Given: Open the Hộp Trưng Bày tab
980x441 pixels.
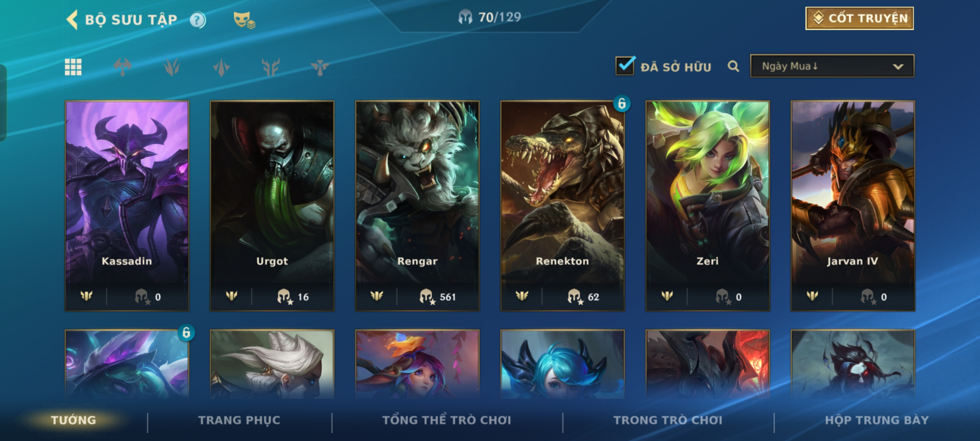Looking at the screenshot, I should [877, 420].
